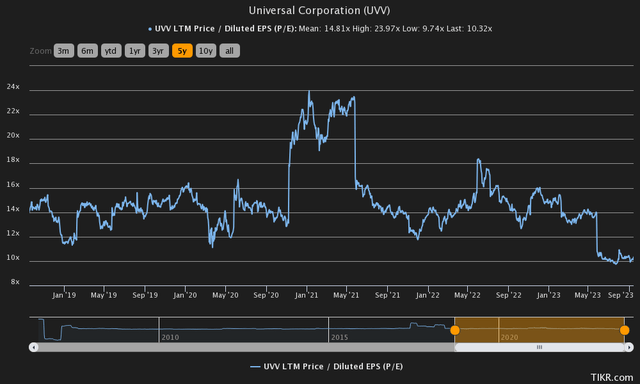Click the 10x y-axis label
This screenshot has width=640, height=384.
coord(13,257)
